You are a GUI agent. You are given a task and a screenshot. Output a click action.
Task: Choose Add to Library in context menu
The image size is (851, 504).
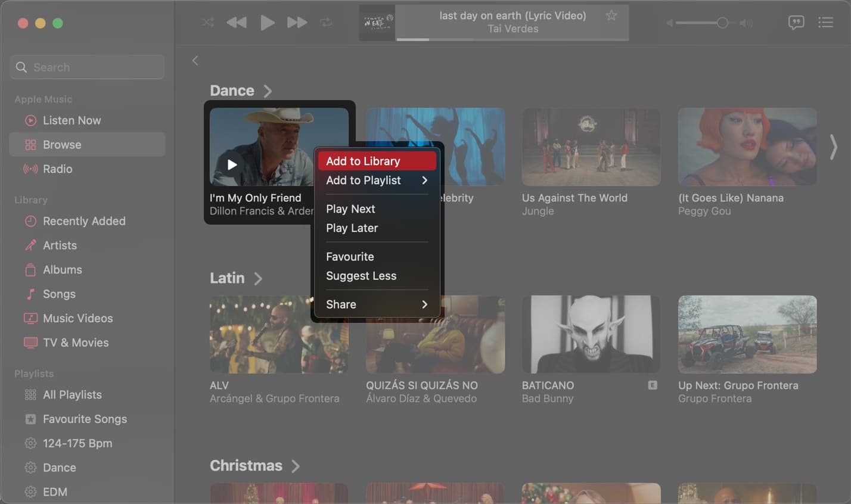377,161
